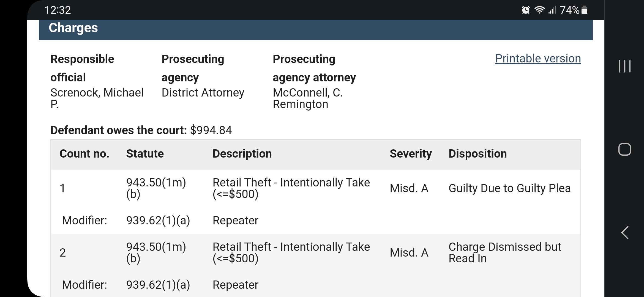Click the Description column header
644x297 pixels.
click(242, 154)
